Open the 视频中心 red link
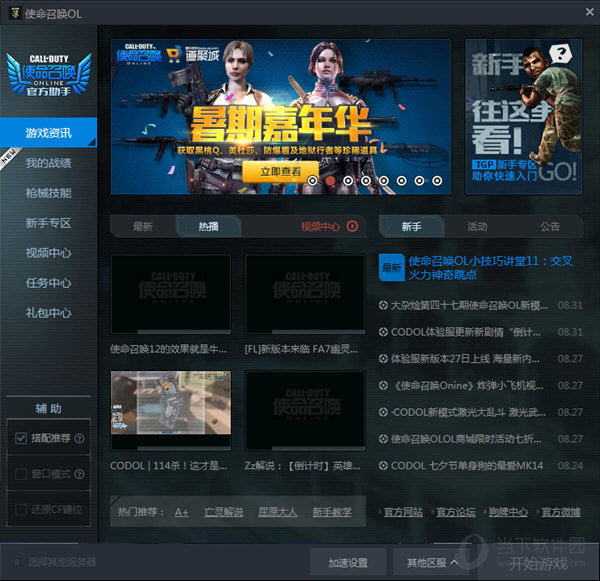Screen dimensions: 600x581 pos(320,227)
